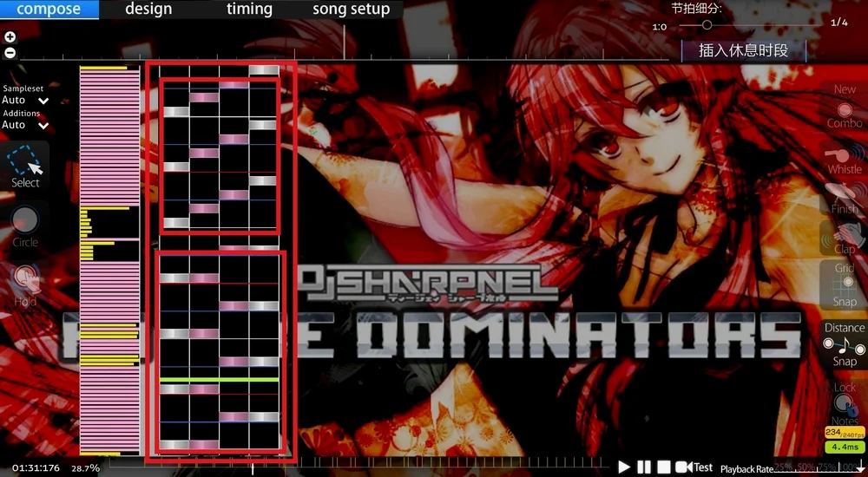
Task: Activate the Select tool
Action: (x=25, y=166)
